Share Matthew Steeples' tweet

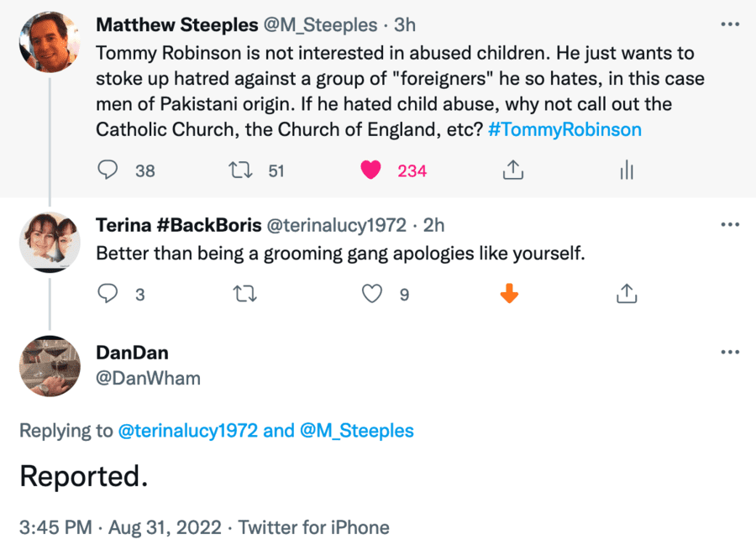click(x=512, y=170)
